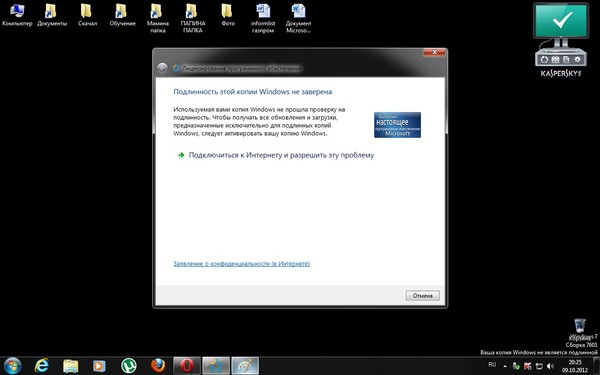Open Заявление о конфиденциальности (в Интернете) link
Screen dimensions: 600x375
click(x=241, y=264)
